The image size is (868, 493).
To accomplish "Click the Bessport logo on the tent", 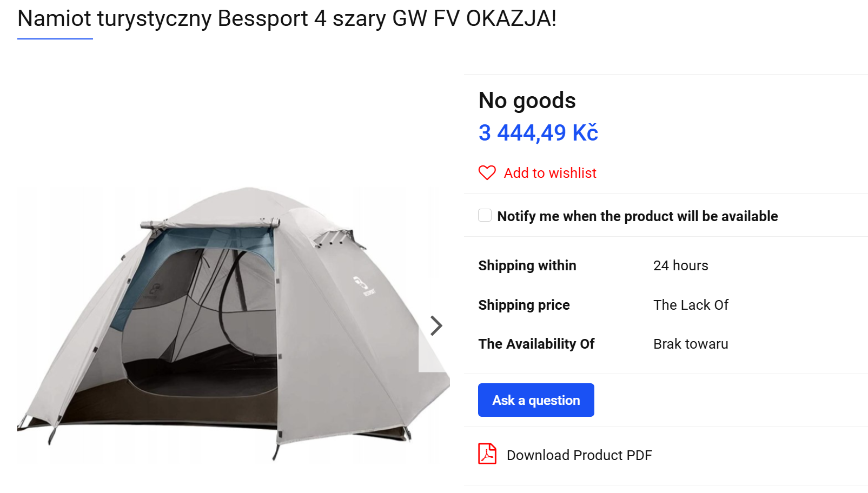I will pos(364,287).
